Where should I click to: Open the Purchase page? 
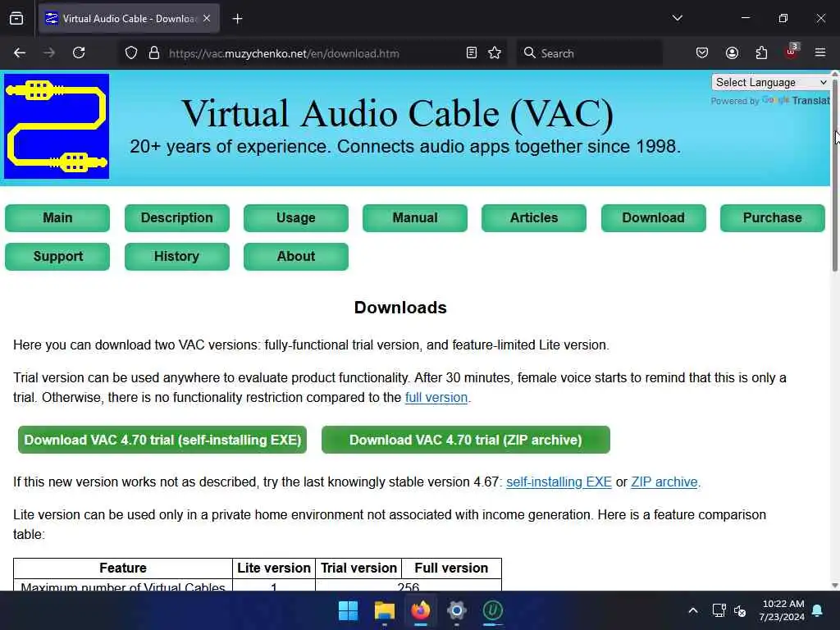pyautogui.click(x=772, y=218)
